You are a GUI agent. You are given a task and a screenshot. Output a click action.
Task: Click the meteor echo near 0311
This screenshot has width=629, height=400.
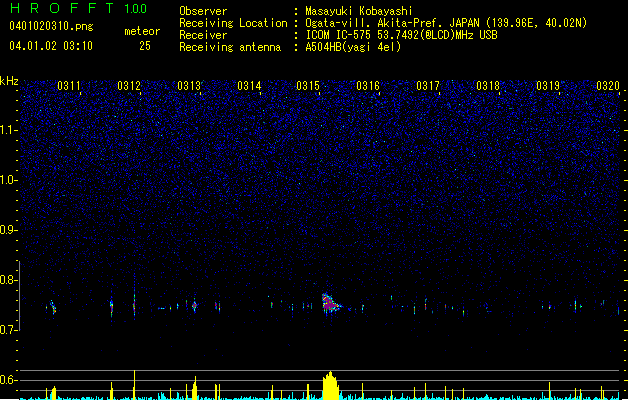click(x=53, y=307)
